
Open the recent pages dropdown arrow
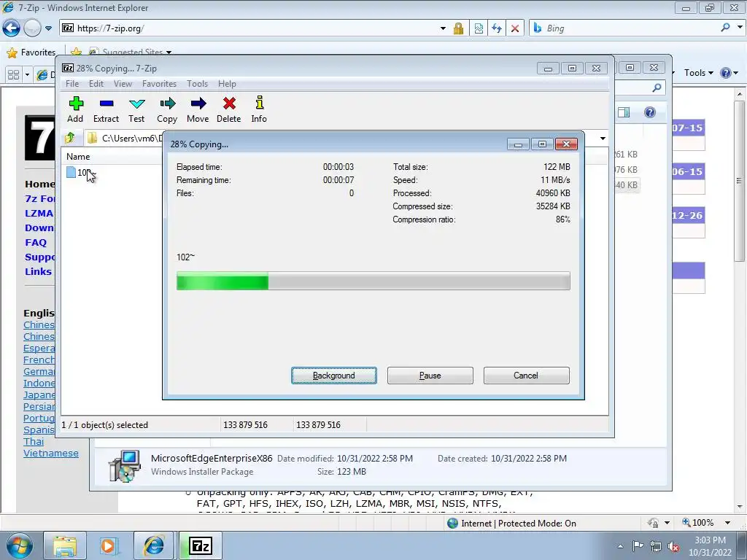48,28
